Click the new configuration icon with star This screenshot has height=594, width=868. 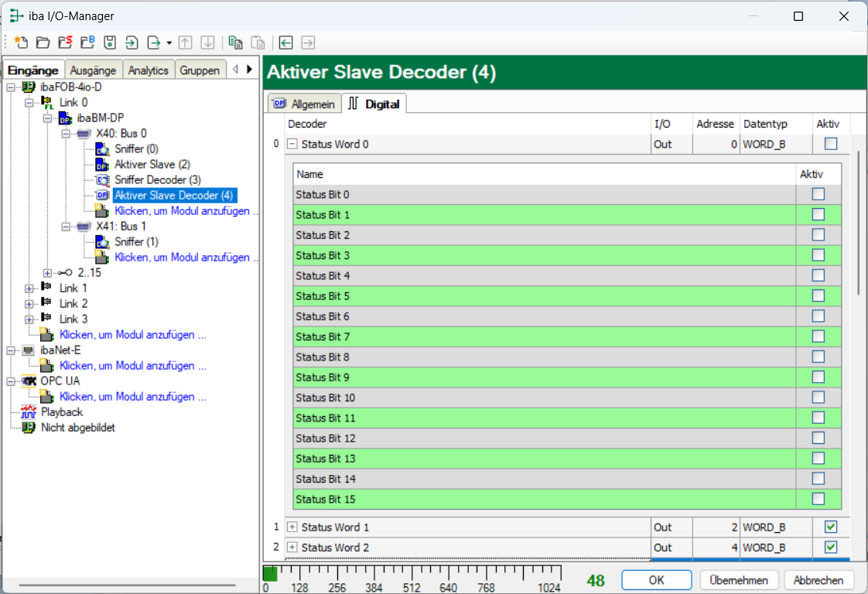[21, 43]
